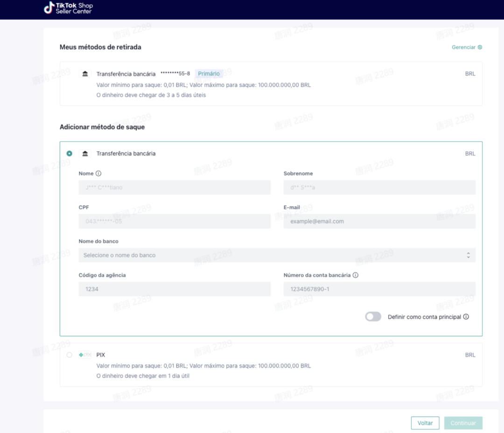The height and width of the screenshot is (433, 504).
Task: Select the Transferência bancária radio button
Action: pyautogui.click(x=70, y=154)
